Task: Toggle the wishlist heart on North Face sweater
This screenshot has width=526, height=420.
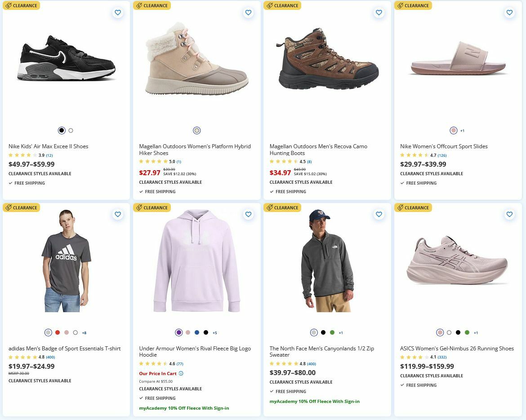Action: [x=379, y=214]
